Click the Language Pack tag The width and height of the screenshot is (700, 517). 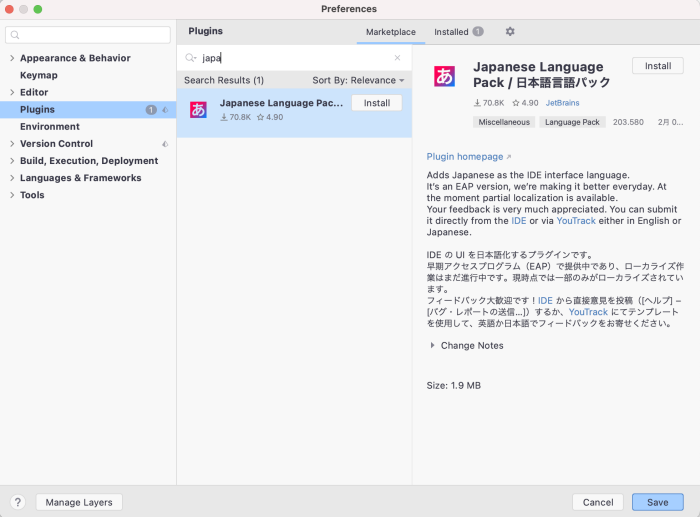tap(572, 122)
